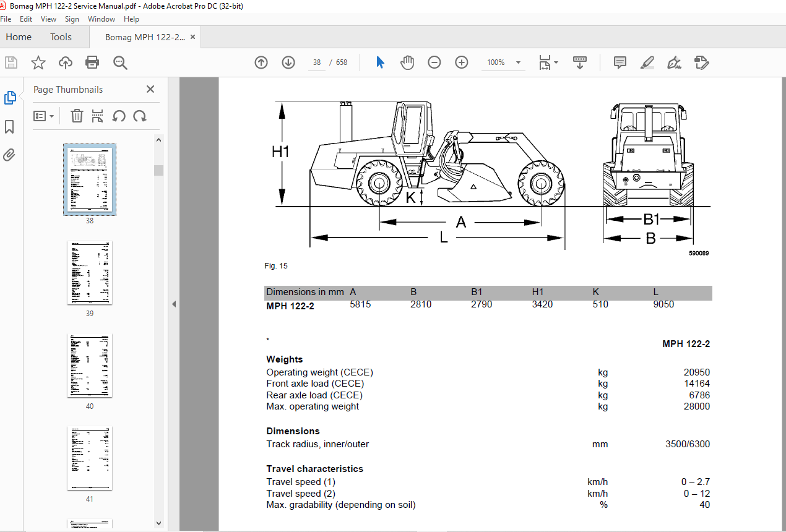786x532 pixels.
Task: Click the Stamp/send for signature icon
Action: click(701, 62)
